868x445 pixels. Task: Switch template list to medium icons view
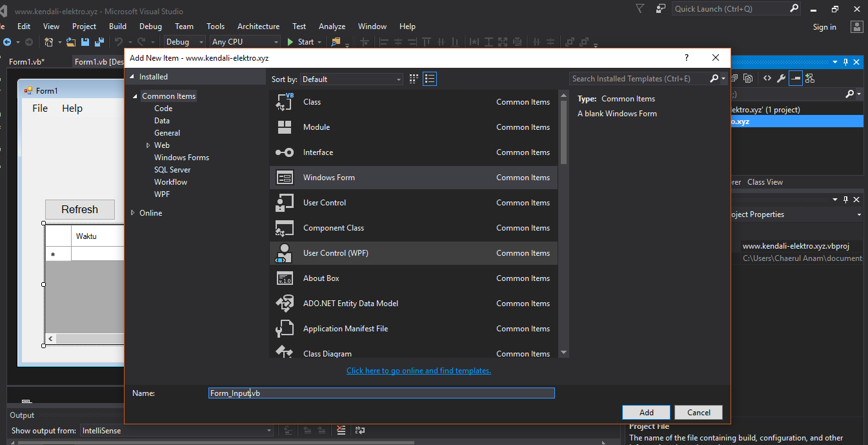click(430, 79)
